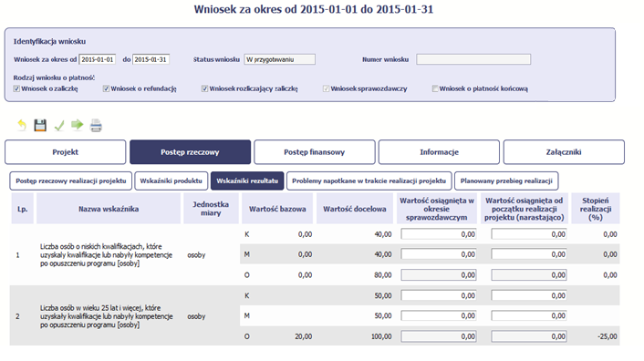Click the 'Nazwa wskaźnika' column header
This screenshot has width=644, height=361.
coord(109,209)
